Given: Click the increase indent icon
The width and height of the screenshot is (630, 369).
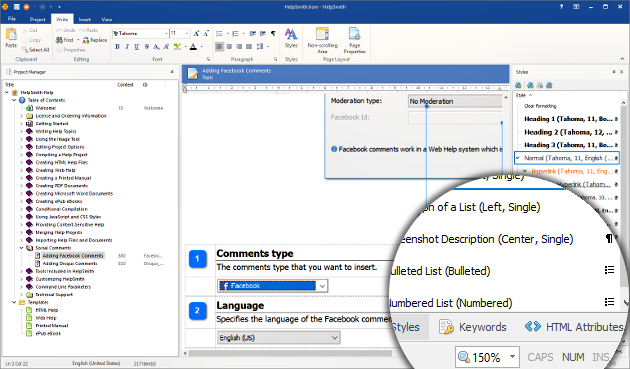Looking at the screenshot, I should coord(263,33).
